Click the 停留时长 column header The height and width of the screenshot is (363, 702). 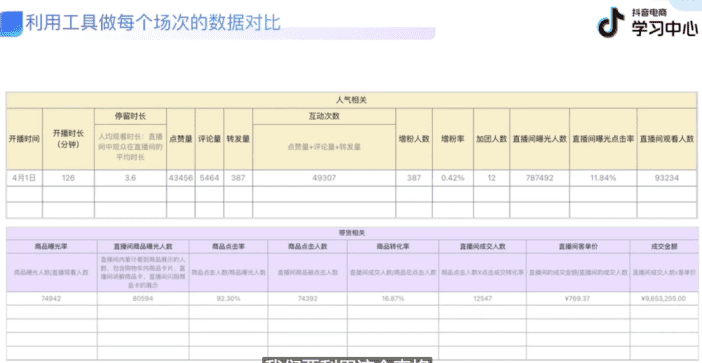click(130, 116)
